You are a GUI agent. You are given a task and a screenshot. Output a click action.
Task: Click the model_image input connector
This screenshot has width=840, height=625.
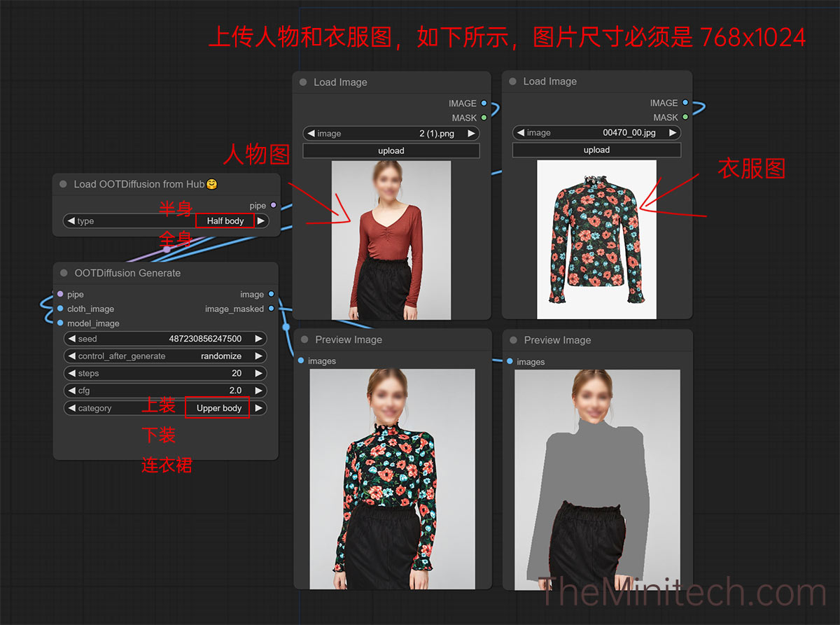click(60, 323)
